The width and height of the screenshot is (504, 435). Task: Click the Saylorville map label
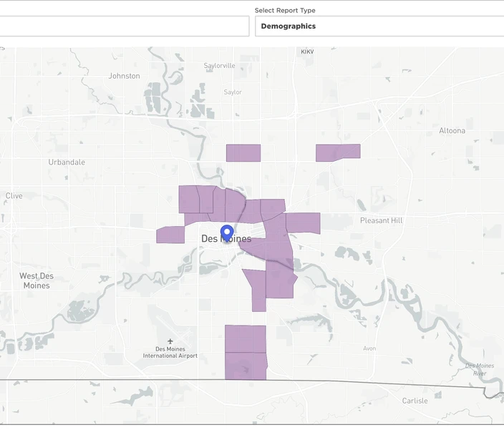pyautogui.click(x=219, y=66)
